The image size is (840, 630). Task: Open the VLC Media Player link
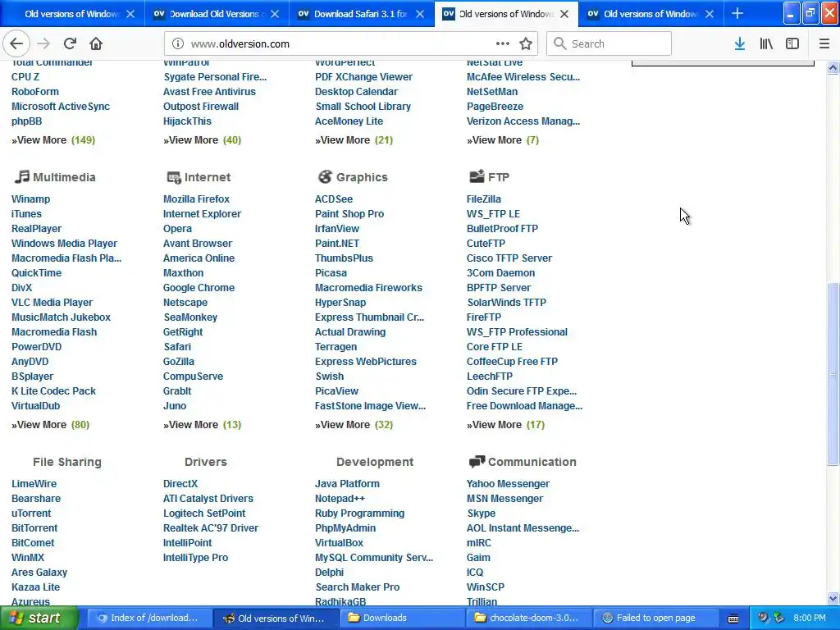52,303
